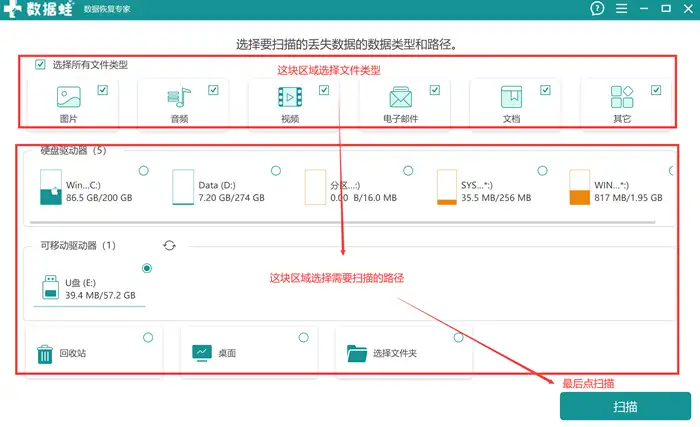
Task: Select the 16.0 MB partition radio button
Action: click(408, 171)
